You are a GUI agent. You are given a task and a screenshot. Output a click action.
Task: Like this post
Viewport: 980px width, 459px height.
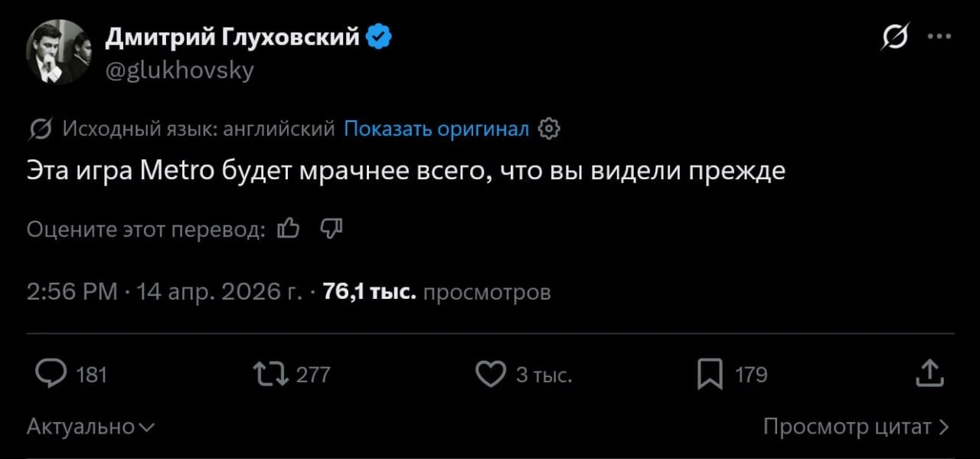tap(491, 374)
